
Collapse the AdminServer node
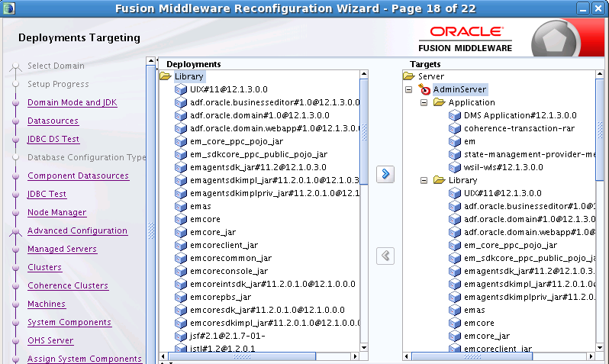[408, 90]
